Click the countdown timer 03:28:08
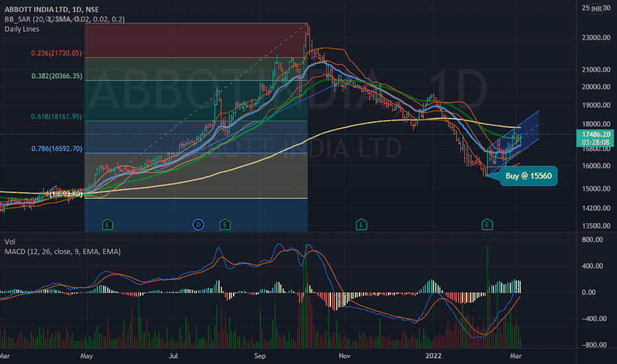This screenshot has height=364, width=617. (595, 142)
